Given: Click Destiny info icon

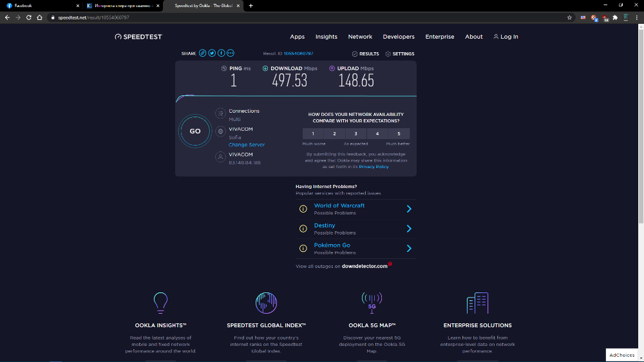Looking at the screenshot, I should [x=303, y=229].
